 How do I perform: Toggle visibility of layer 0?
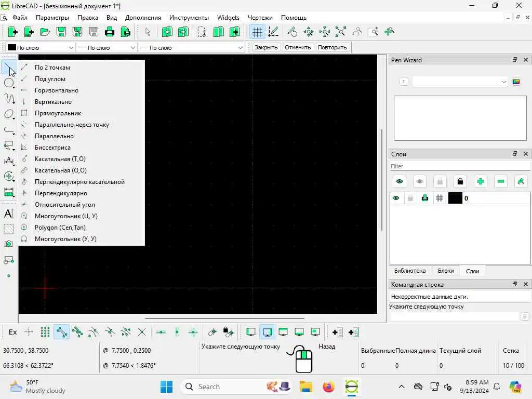coord(396,198)
